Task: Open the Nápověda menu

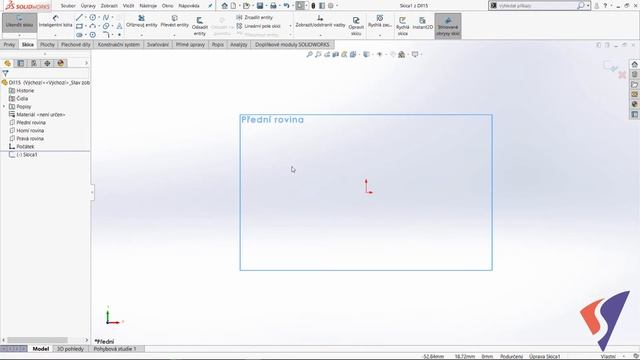Action: point(189,6)
